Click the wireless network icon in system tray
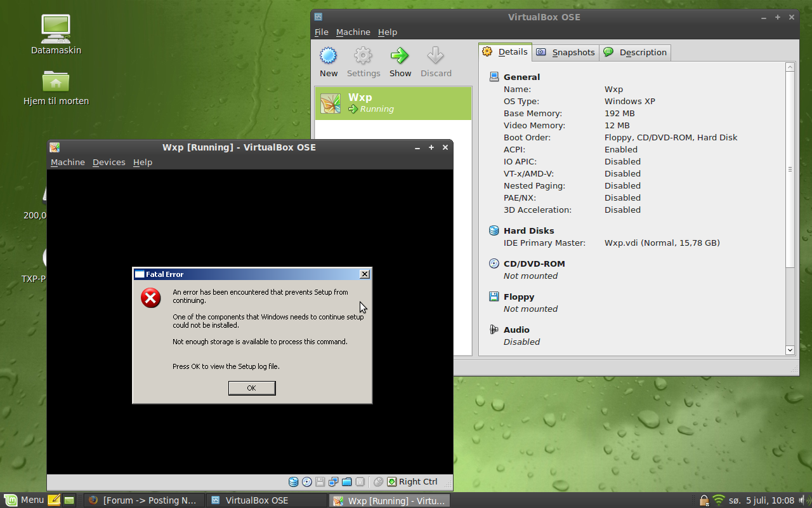This screenshot has height=508, width=812. tap(719, 500)
